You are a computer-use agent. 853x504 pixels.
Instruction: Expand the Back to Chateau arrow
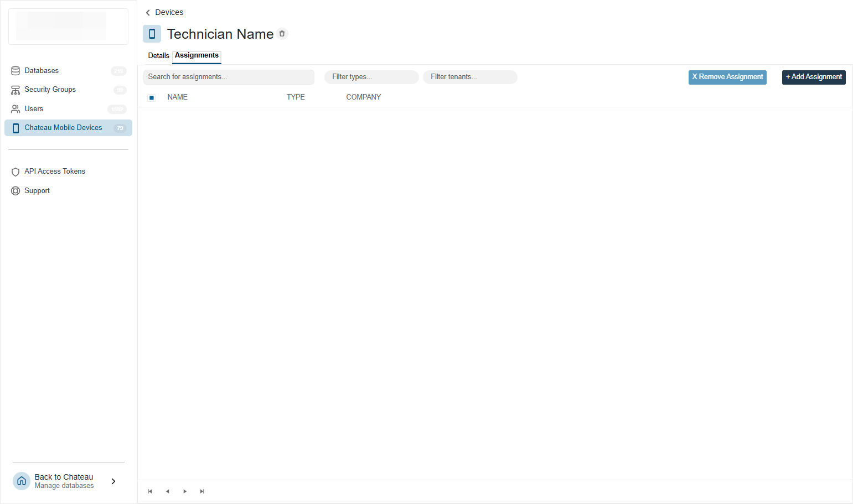click(x=113, y=481)
